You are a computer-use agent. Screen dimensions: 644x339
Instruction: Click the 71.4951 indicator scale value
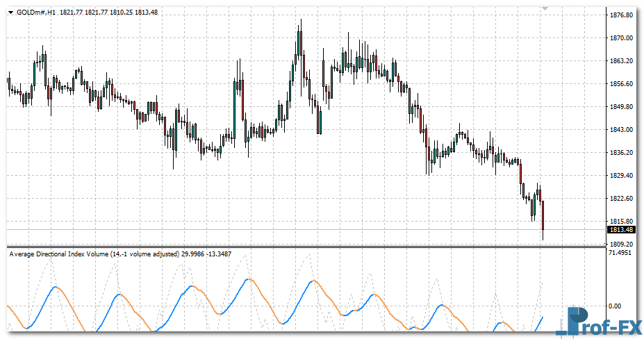[x=620, y=254]
